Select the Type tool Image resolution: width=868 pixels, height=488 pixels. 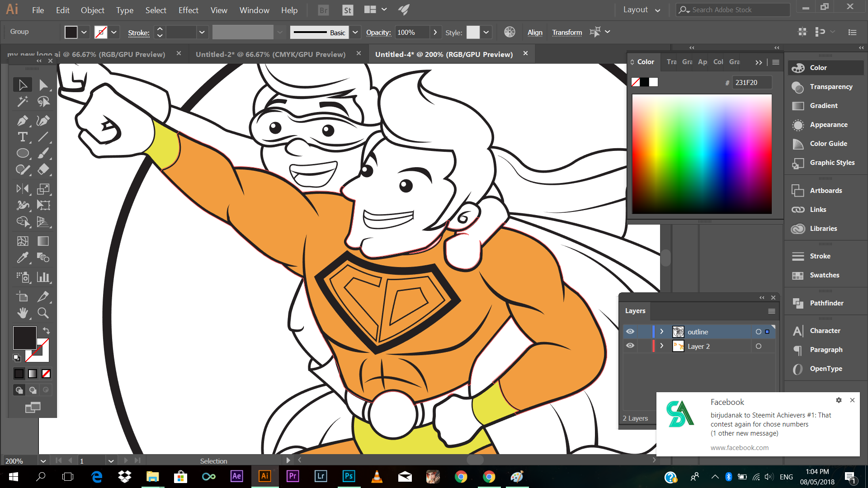(22, 137)
